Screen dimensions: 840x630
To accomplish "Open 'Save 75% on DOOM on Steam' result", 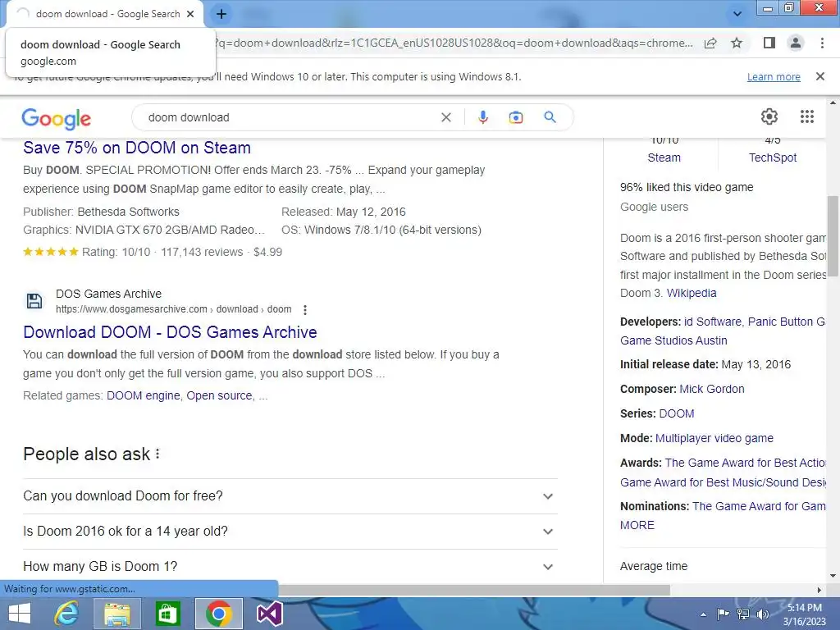I will tap(137, 148).
